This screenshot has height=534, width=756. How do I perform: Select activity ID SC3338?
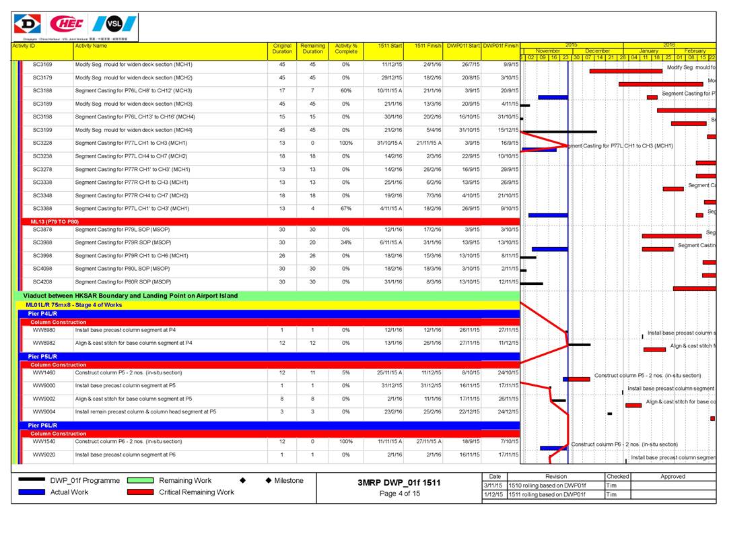42,182
